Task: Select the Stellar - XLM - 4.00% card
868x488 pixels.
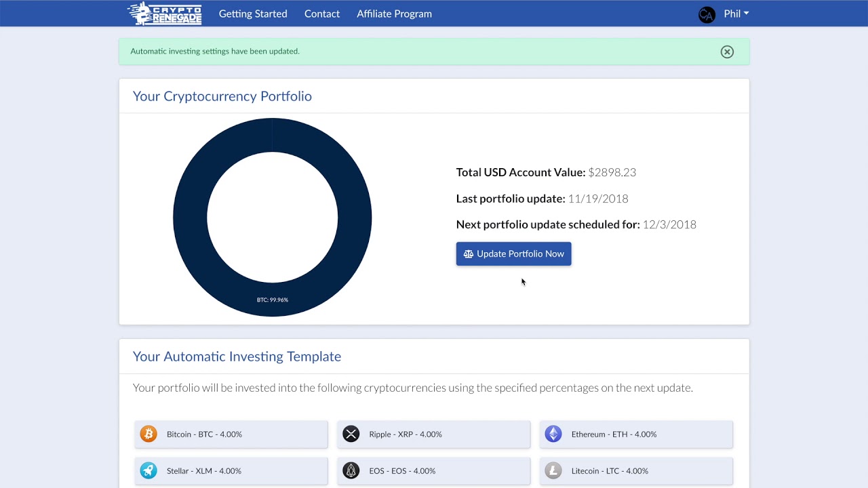Action: [231, 470]
